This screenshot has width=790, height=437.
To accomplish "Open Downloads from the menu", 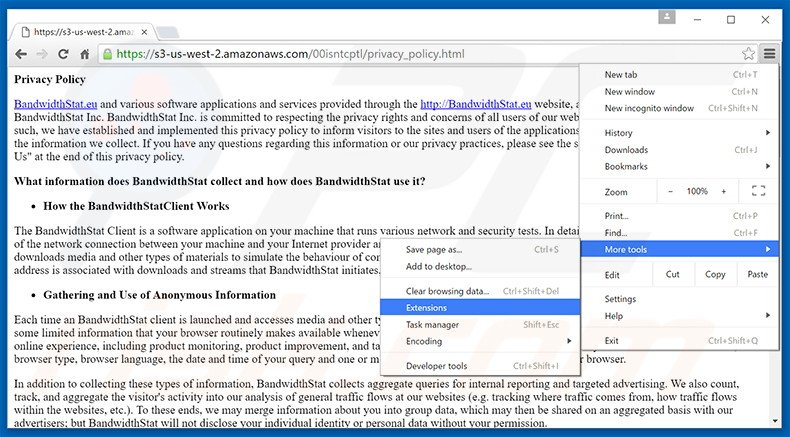I will (680, 150).
